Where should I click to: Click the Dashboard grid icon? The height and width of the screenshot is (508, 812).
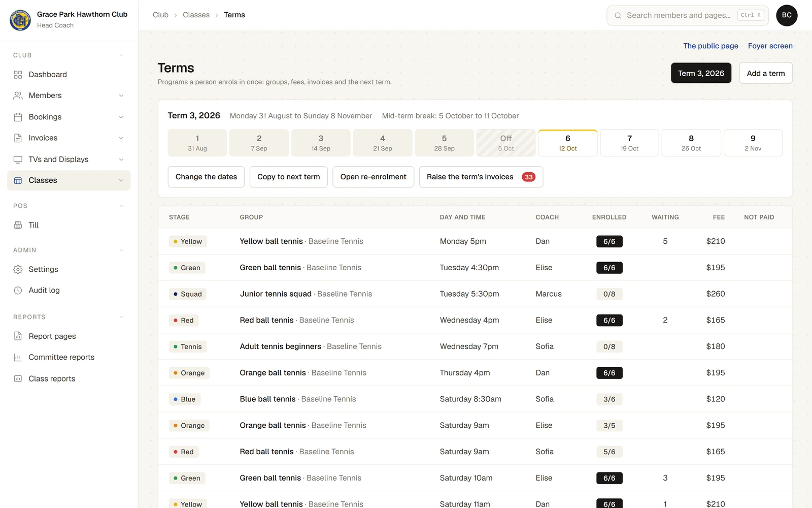[18, 75]
